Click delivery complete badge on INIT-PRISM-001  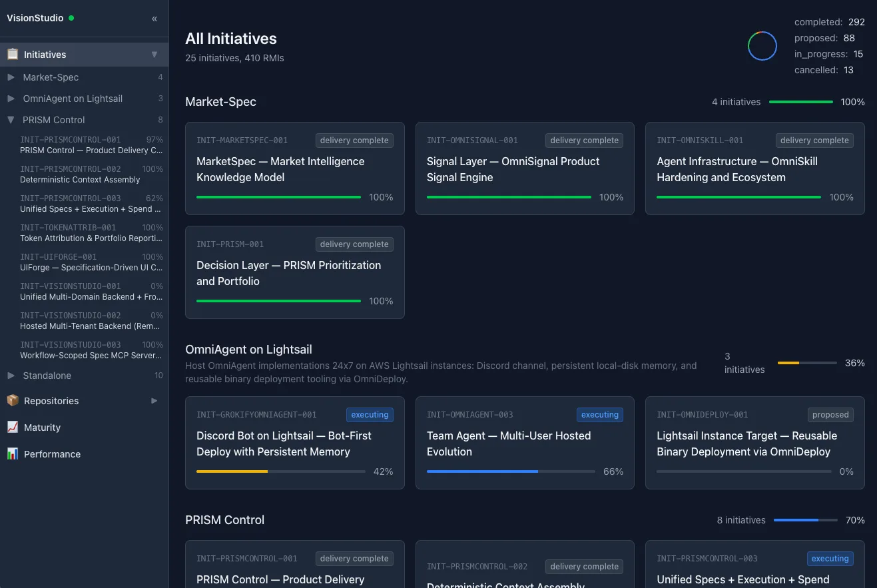(x=354, y=244)
